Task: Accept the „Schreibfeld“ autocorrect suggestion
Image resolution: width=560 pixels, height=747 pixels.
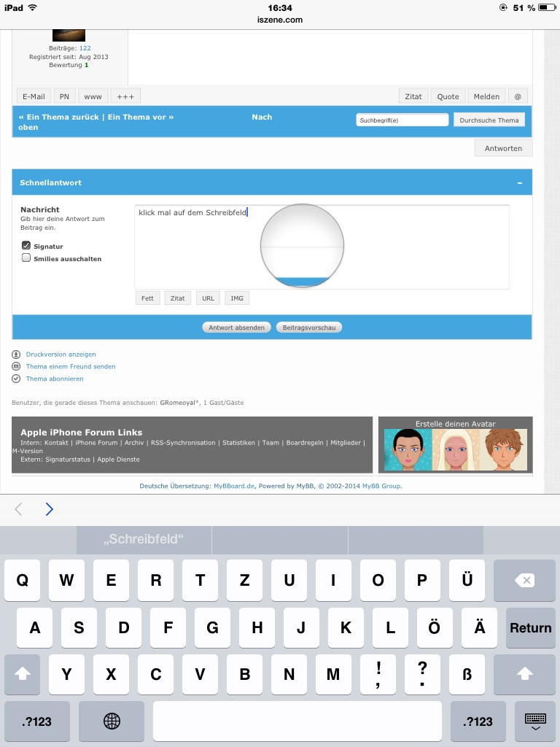Action: click(144, 540)
